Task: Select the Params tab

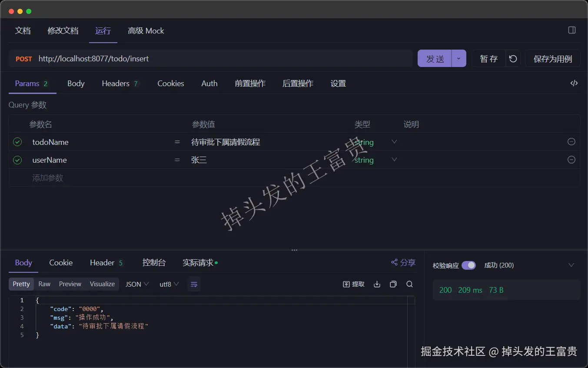Action: 32,84
